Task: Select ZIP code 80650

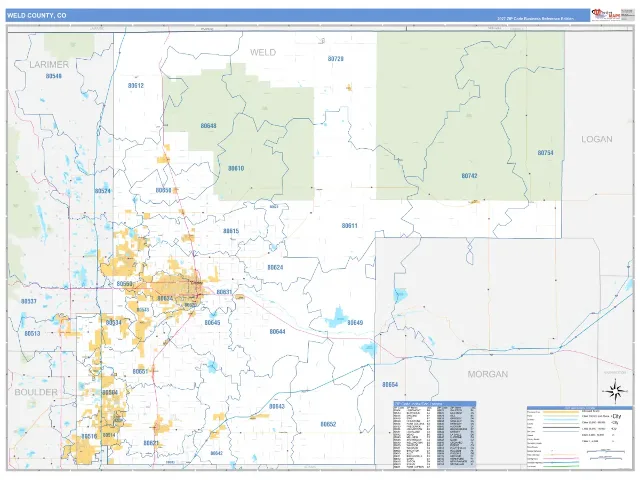Action: [x=163, y=190]
